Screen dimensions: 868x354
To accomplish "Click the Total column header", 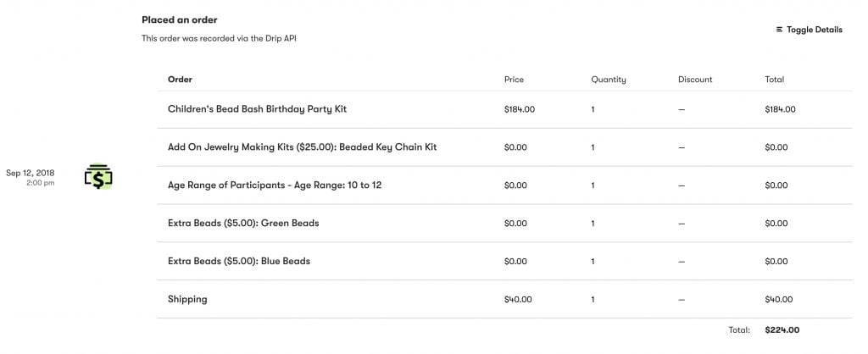I will point(775,79).
